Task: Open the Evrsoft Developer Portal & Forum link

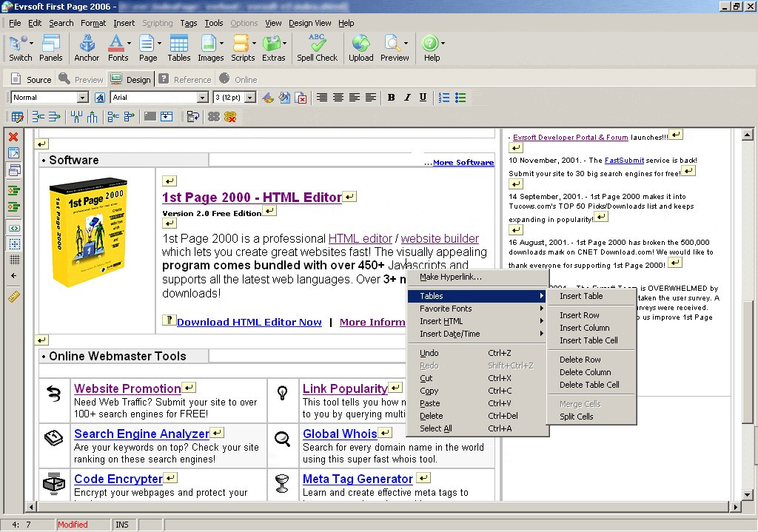Action: point(571,138)
